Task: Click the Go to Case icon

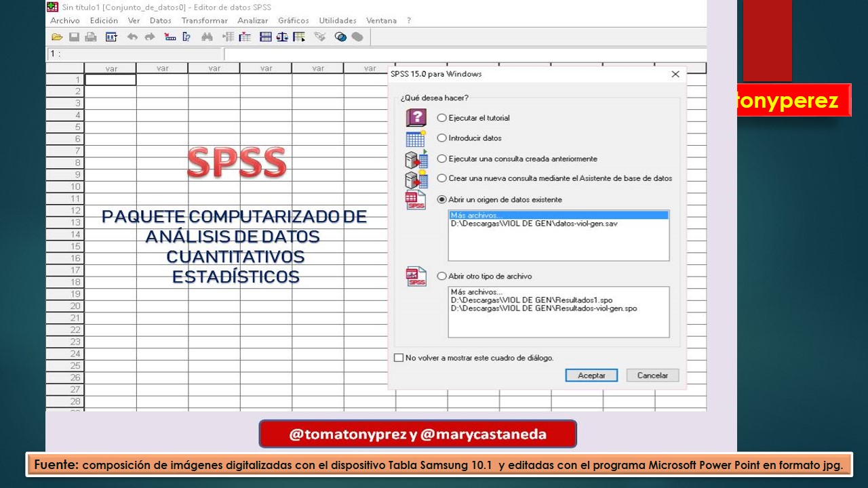Action: [x=170, y=37]
